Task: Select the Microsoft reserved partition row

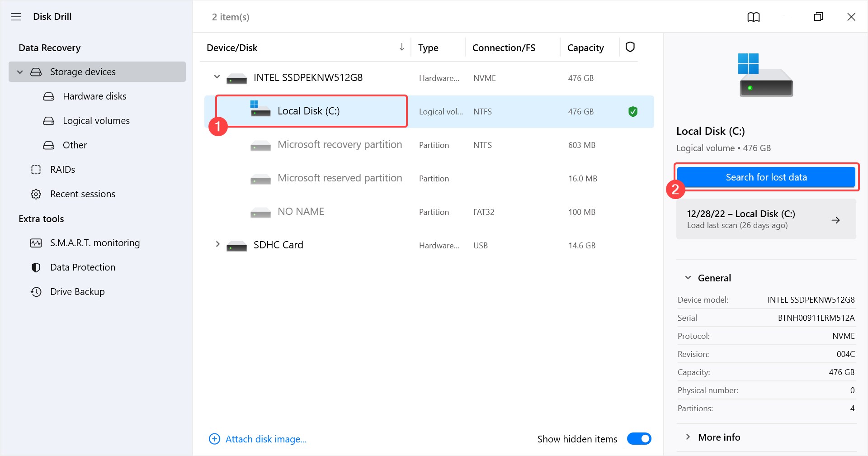Action: [x=429, y=179]
